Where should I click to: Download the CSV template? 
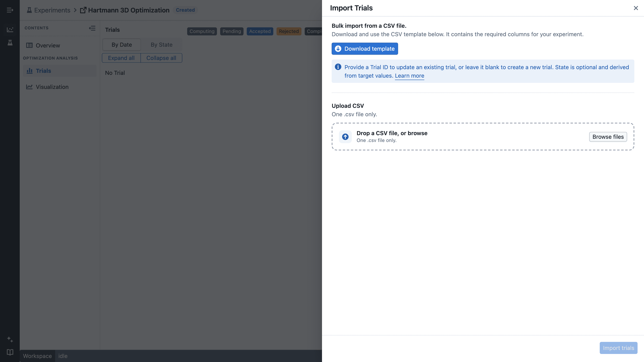click(x=365, y=49)
